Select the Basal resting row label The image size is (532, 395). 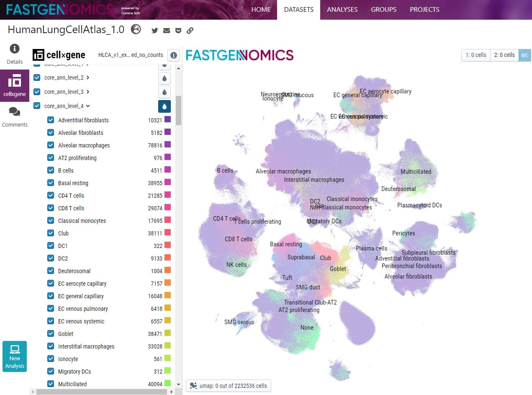(73, 183)
